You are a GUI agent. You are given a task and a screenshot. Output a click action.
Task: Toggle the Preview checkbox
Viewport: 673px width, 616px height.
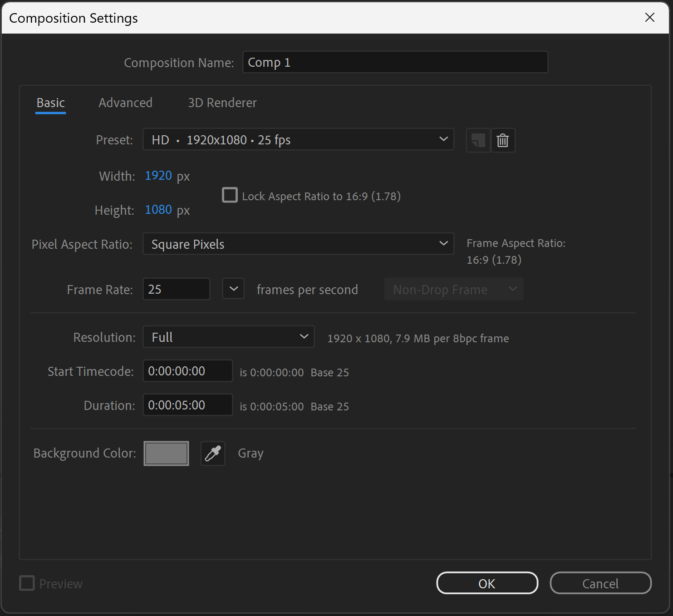26,583
